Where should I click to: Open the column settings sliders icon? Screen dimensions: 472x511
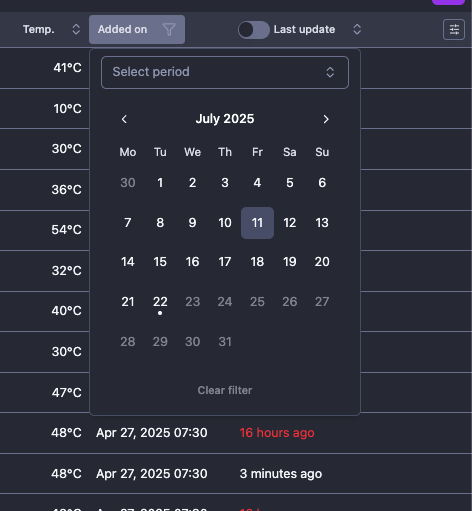coord(454,30)
